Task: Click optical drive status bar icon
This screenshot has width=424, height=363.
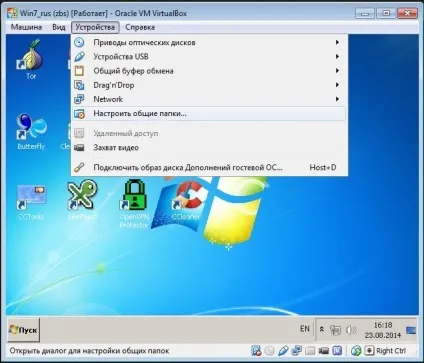Action: [269, 351]
